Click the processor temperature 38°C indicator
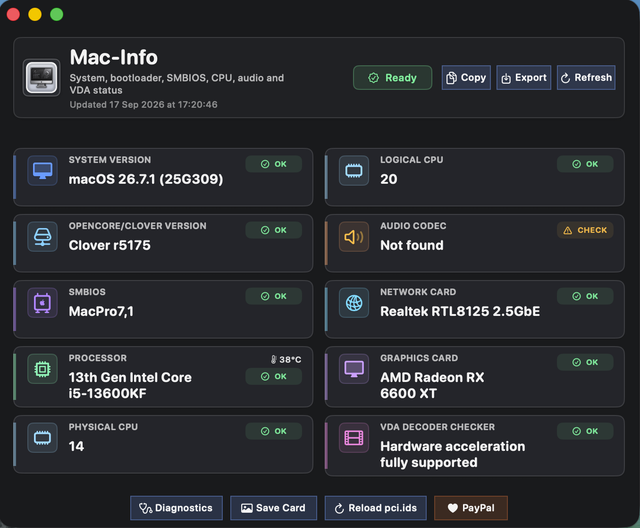 [286, 359]
